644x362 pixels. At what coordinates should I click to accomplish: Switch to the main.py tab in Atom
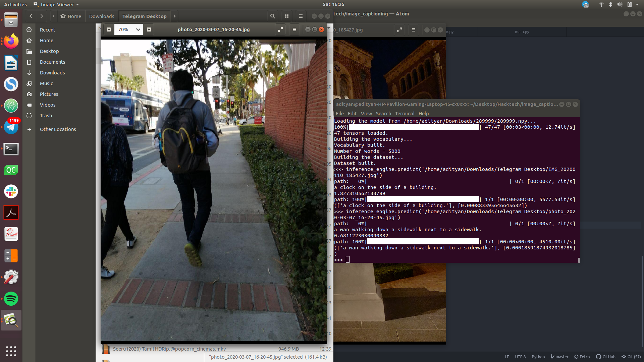click(522, 32)
